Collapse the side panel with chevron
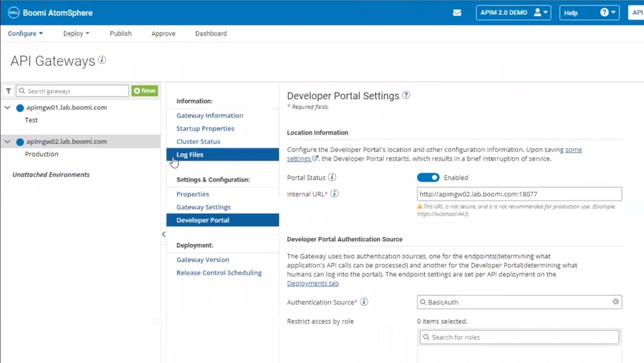 [164, 234]
